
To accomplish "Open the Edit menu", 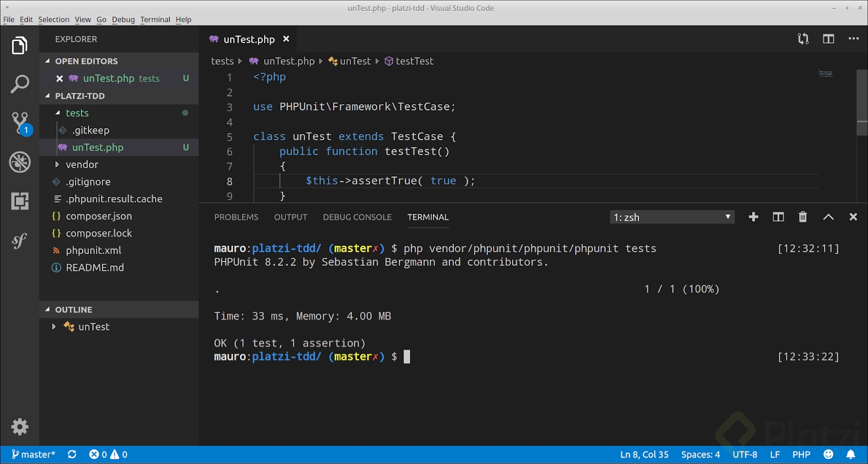I will tap(26, 20).
